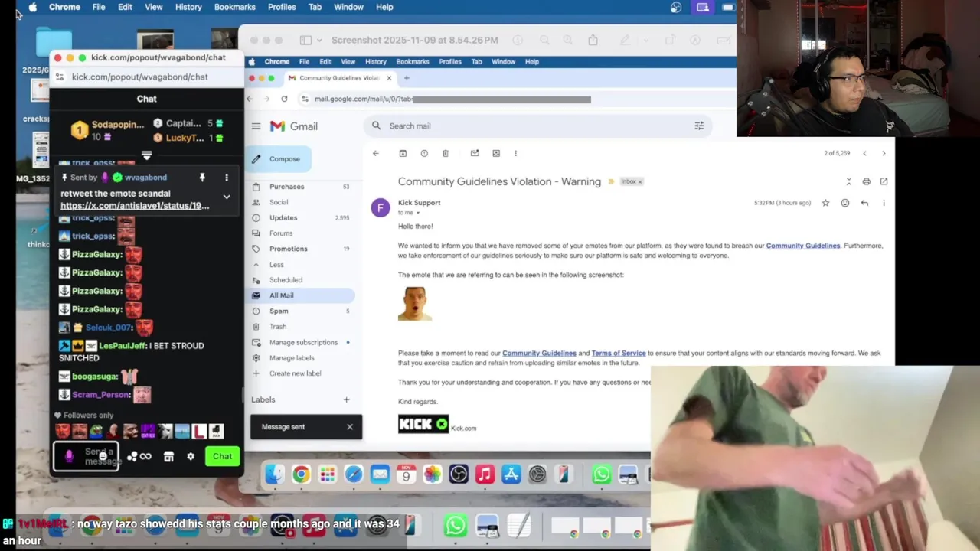Show the next email with the right chevron

pyautogui.click(x=884, y=153)
